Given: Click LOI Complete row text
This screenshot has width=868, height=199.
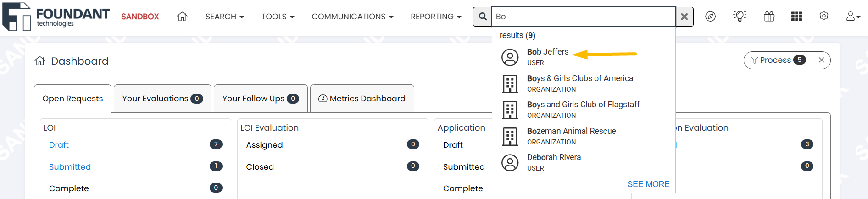Looking at the screenshot, I should (69, 188).
